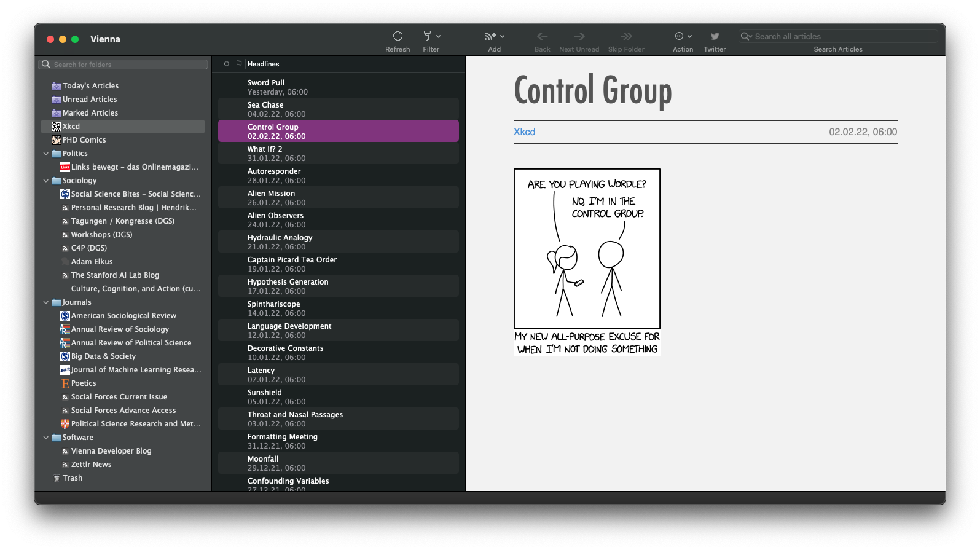Open the Trash folder
This screenshot has width=980, height=550.
pos(72,478)
